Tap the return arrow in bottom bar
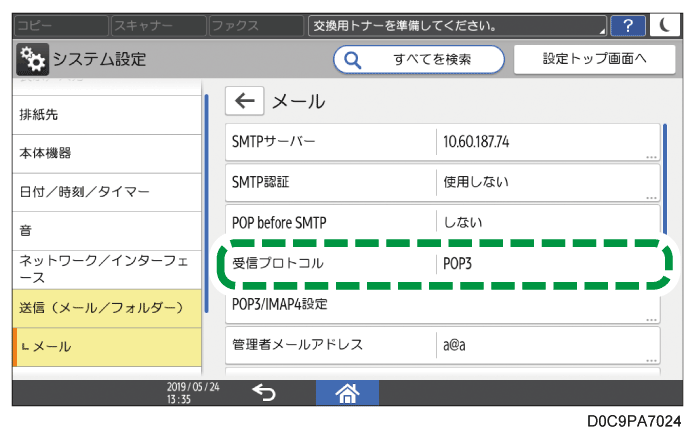The height and width of the screenshot is (435, 691). (x=264, y=392)
